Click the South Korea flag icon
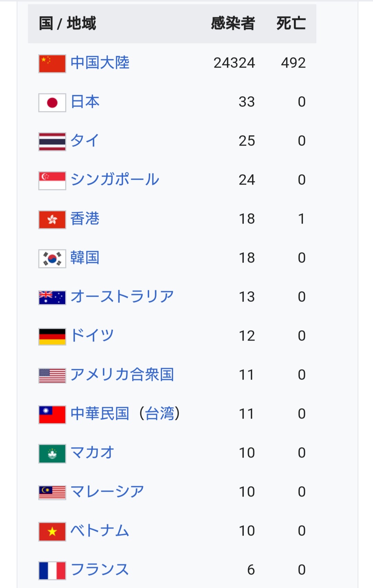 click(x=52, y=259)
